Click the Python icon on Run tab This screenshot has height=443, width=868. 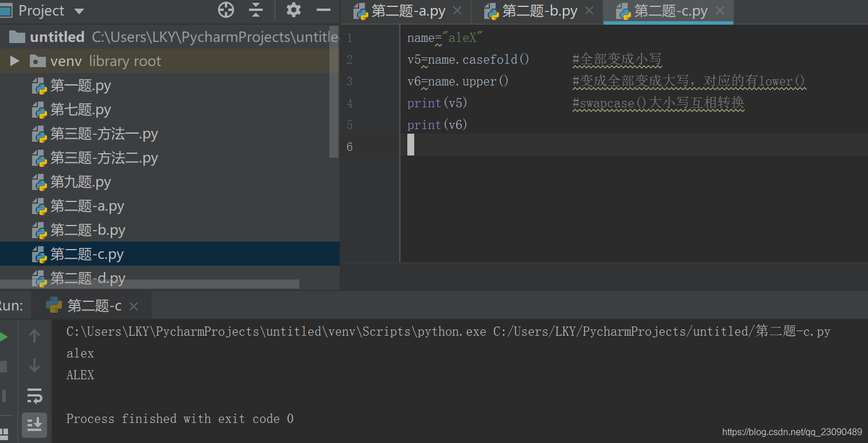pos(54,305)
